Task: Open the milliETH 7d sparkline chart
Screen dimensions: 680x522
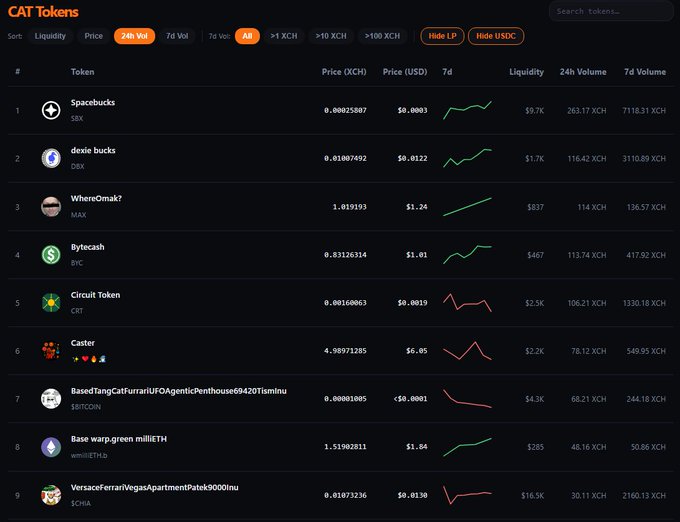Action: [x=467, y=447]
